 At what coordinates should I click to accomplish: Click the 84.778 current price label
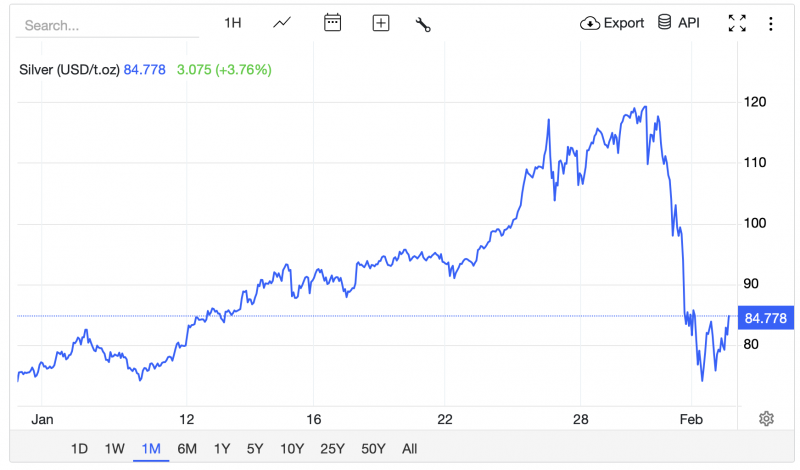pos(765,319)
